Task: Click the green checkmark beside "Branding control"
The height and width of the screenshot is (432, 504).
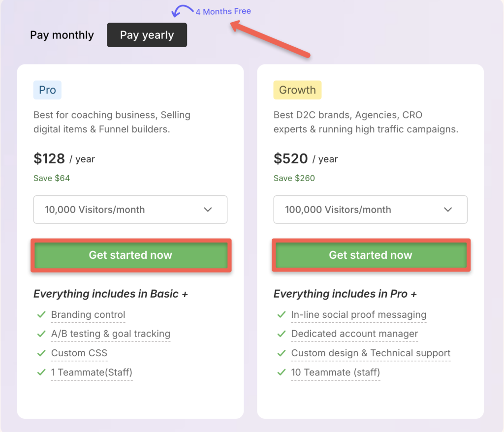Action: pos(41,315)
